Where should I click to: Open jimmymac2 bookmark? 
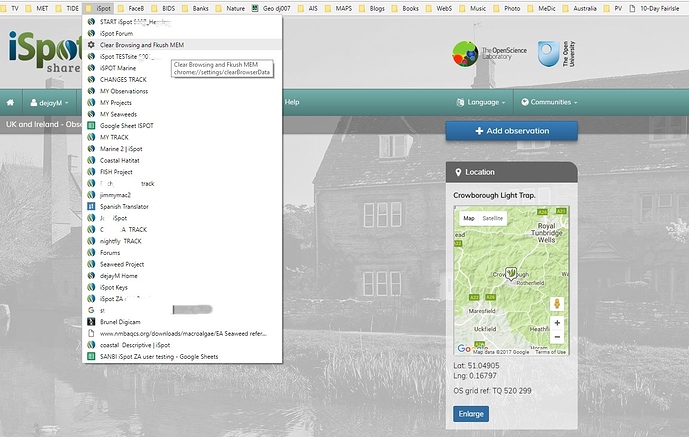[x=182, y=195]
